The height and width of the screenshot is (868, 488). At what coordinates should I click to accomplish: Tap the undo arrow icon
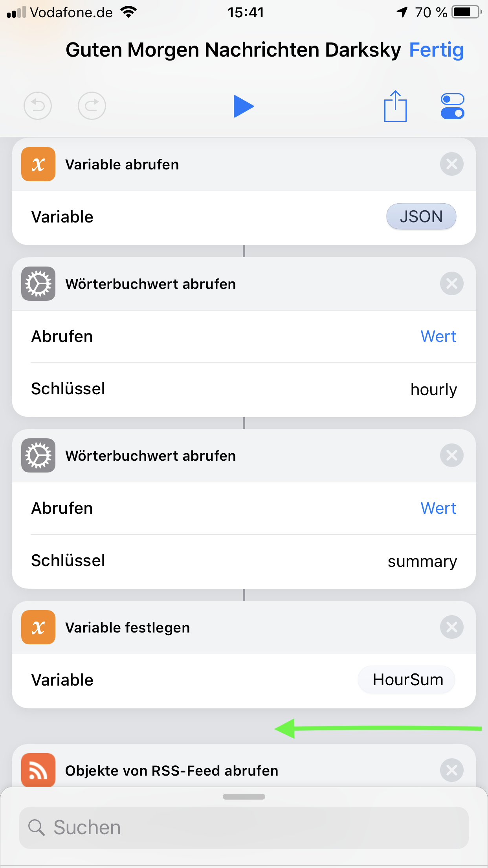coord(38,106)
